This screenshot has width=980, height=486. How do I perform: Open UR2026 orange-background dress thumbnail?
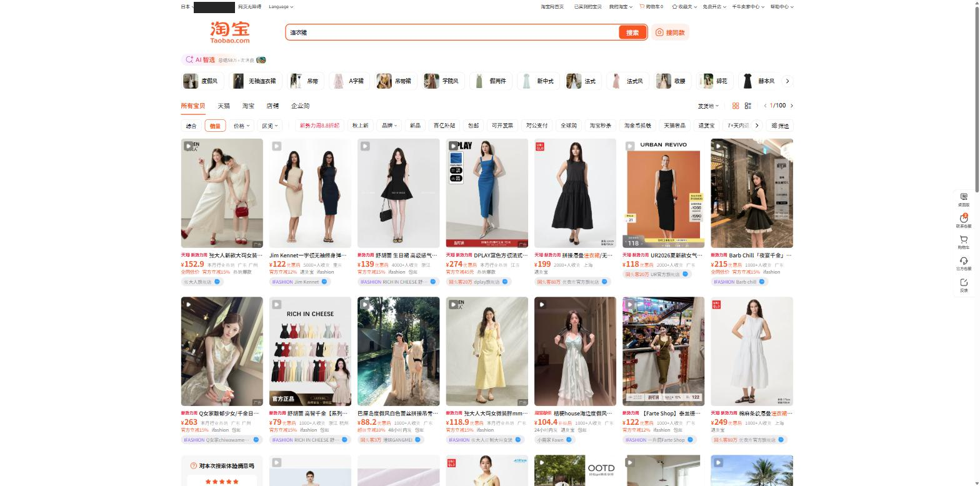click(663, 193)
